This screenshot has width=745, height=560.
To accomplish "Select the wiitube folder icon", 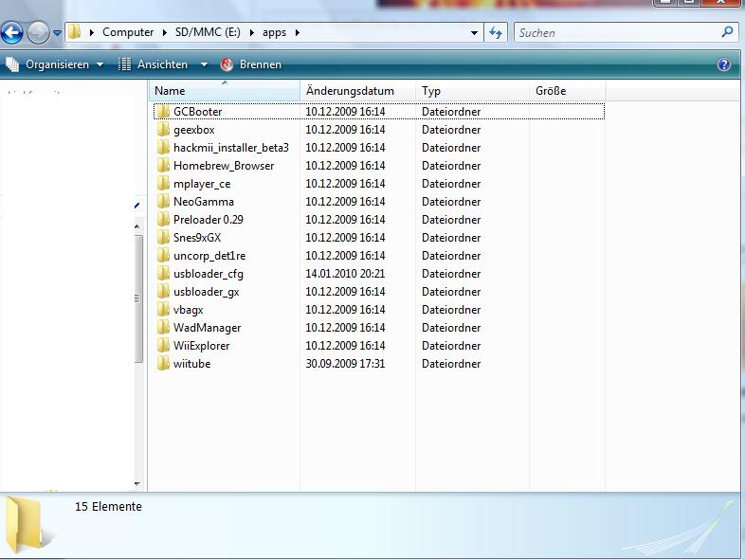I will coord(163,363).
